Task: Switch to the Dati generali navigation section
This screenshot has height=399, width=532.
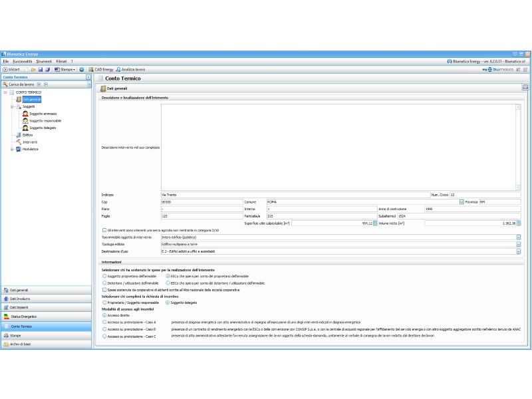Action: click(x=46, y=291)
